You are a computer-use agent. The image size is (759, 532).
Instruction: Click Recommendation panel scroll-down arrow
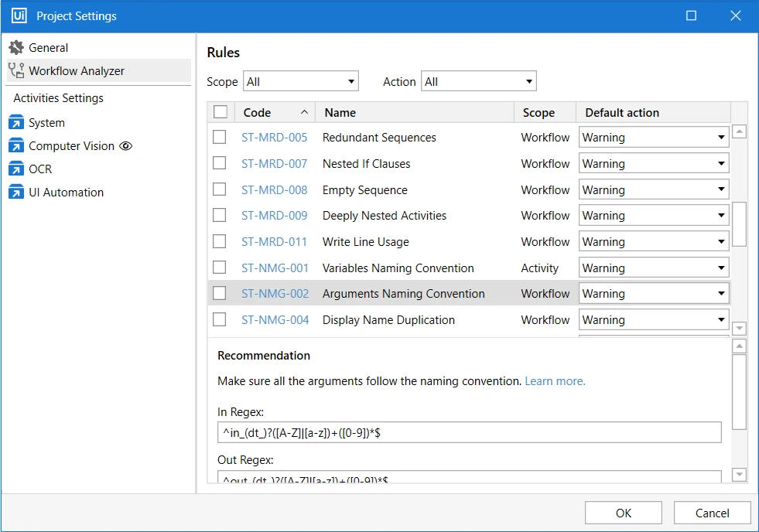(x=739, y=475)
